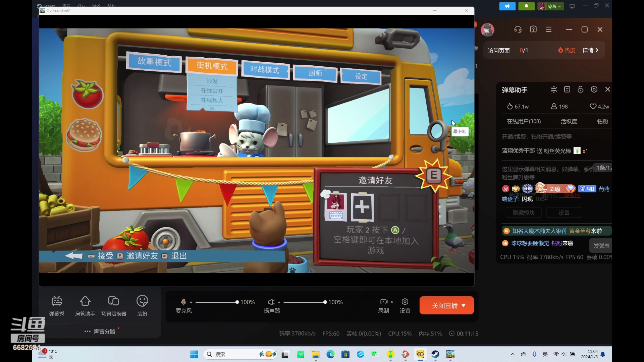Open 声音分路 audio routing options
Screen dimensions: 644x362
(100, 331)
